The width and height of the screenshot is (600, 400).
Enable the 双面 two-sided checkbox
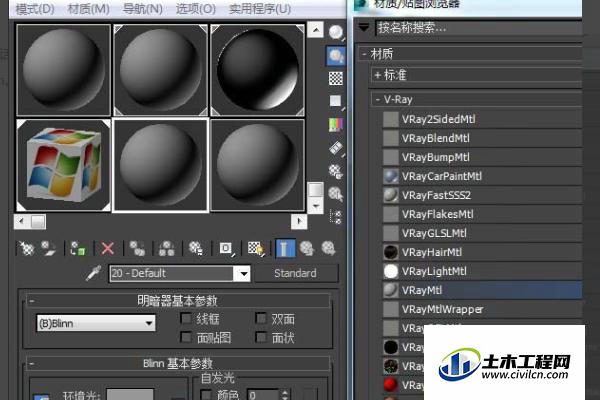261,318
